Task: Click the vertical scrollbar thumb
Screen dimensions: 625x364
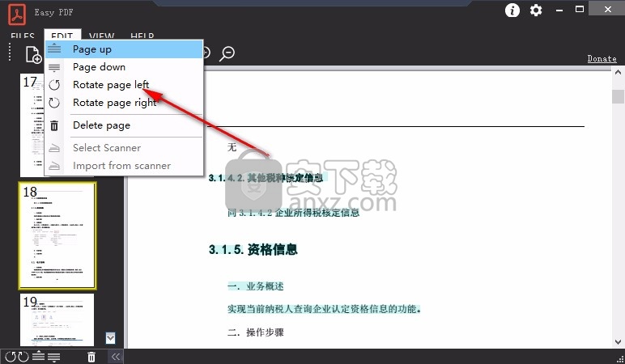Action: (x=618, y=97)
